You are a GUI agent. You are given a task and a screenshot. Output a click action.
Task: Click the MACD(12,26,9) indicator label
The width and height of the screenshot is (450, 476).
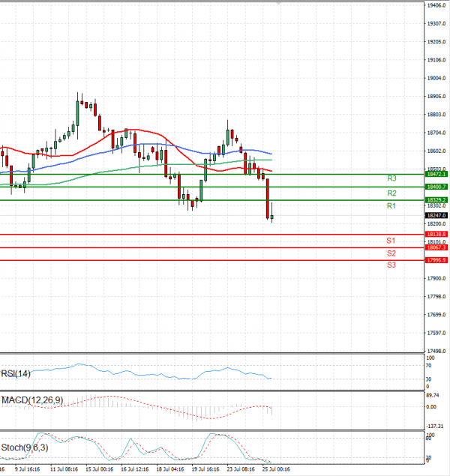(x=32, y=400)
